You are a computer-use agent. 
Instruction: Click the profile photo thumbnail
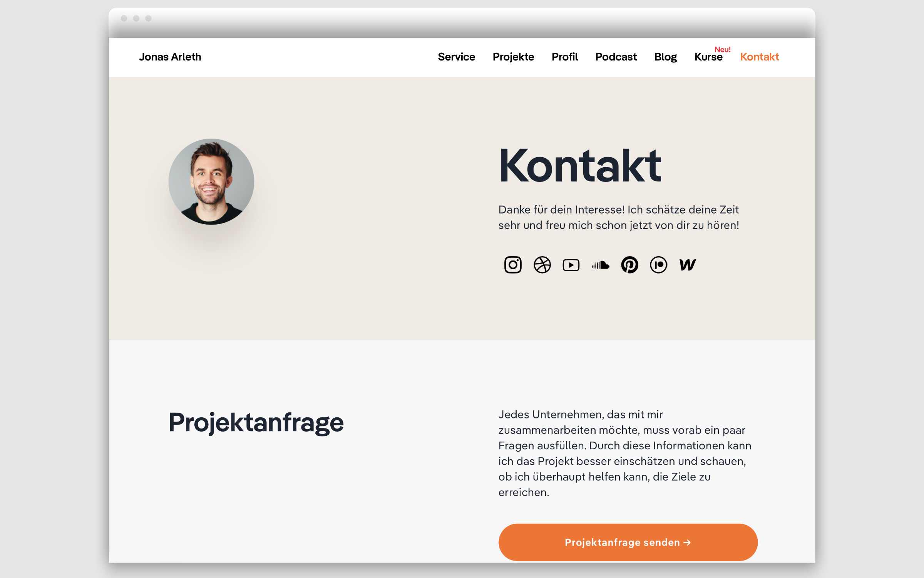click(211, 180)
